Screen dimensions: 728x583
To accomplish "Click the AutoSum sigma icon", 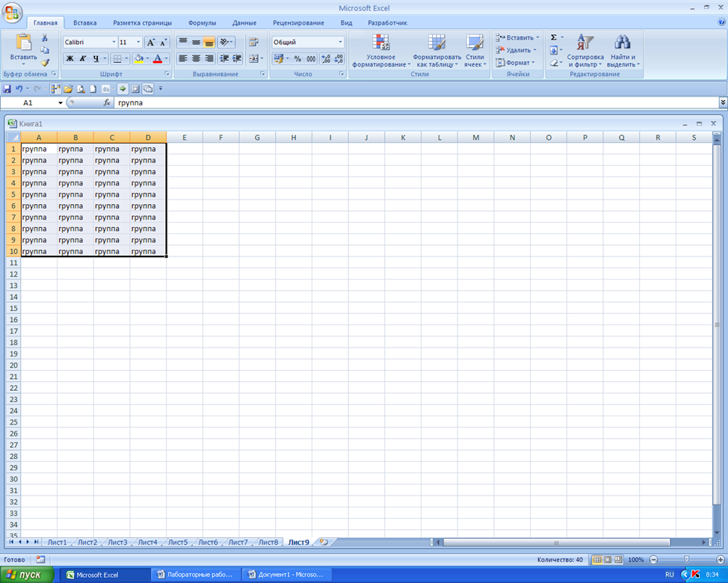I will 553,37.
